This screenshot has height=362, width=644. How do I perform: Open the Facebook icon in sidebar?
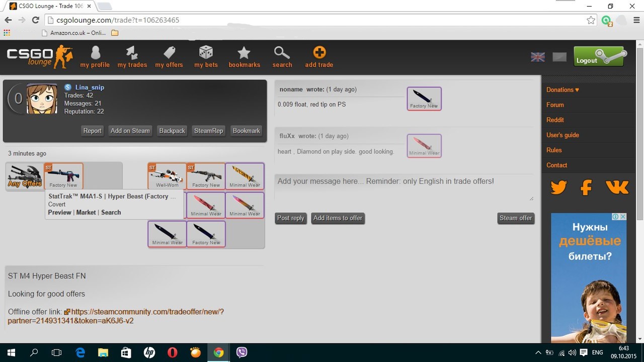(586, 187)
